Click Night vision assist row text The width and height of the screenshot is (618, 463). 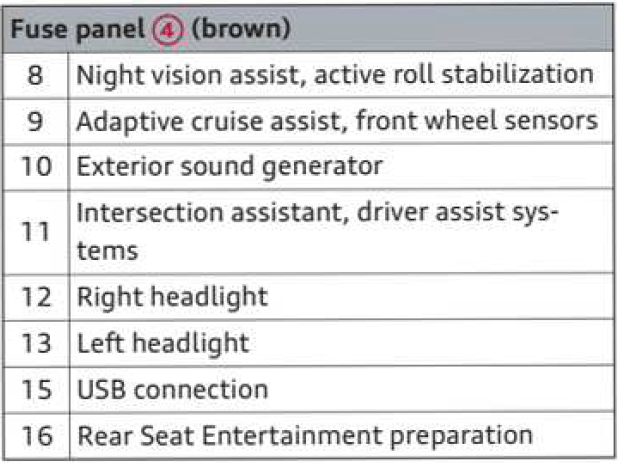click(335, 75)
